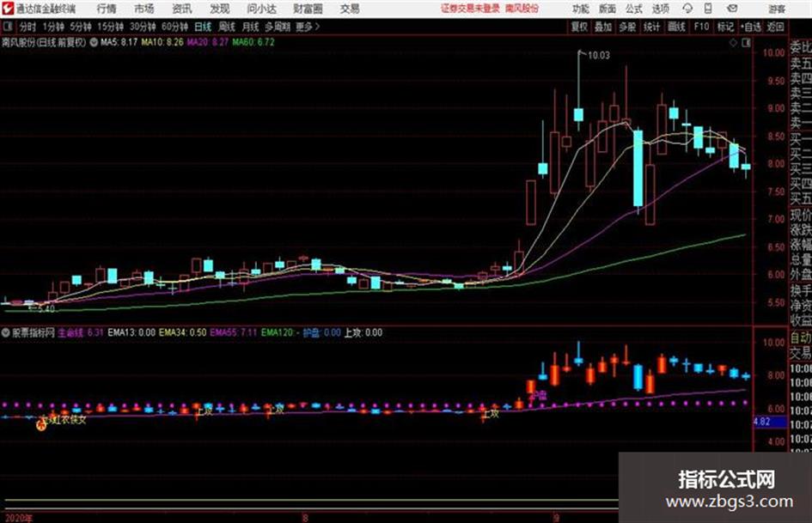Click the 10.03 high price marker
Viewport: 812px width, 523px height.
pos(599,55)
